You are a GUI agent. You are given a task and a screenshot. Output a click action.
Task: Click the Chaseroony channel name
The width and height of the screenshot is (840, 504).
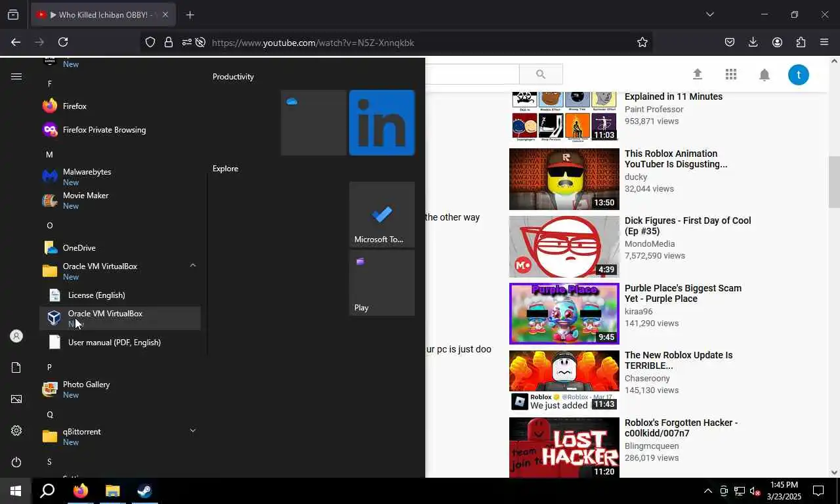tap(647, 378)
